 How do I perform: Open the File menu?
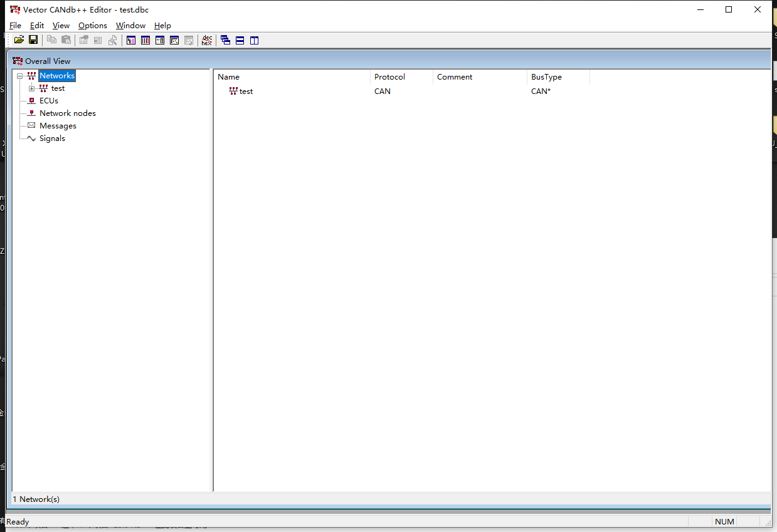point(16,26)
